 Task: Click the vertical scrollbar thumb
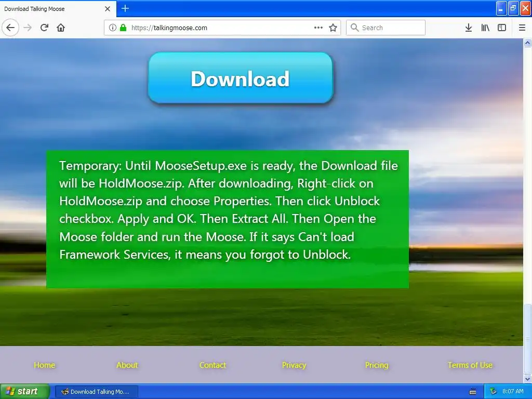pos(528,339)
